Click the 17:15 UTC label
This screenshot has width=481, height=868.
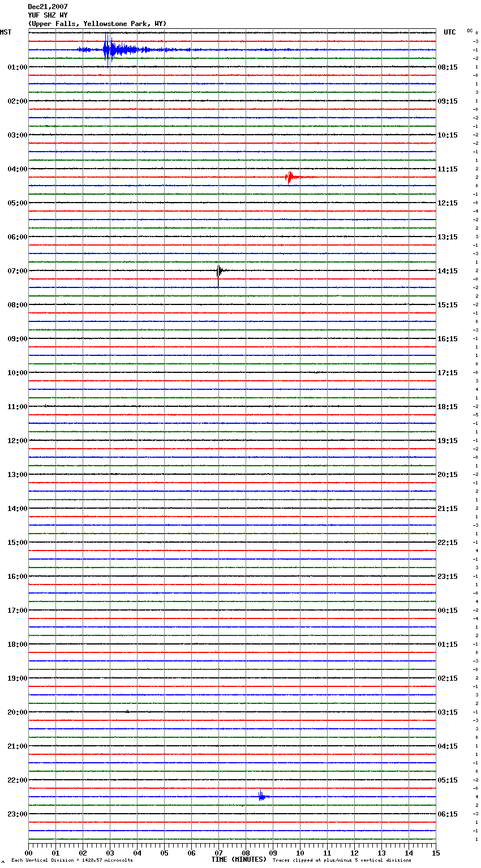click(448, 372)
